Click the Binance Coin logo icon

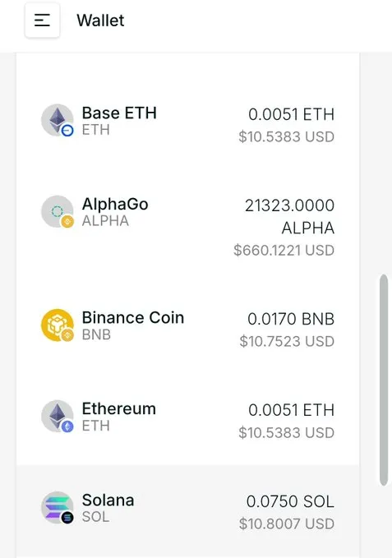pyautogui.click(x=58, y=325)
